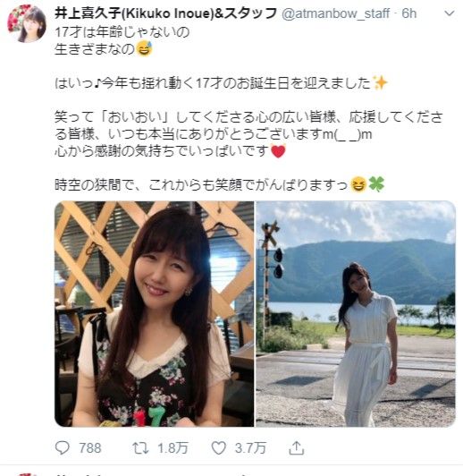The height and width of the screenshot is (476, 463).
Task: Click the share upload icon
Action: pos(296,448)
